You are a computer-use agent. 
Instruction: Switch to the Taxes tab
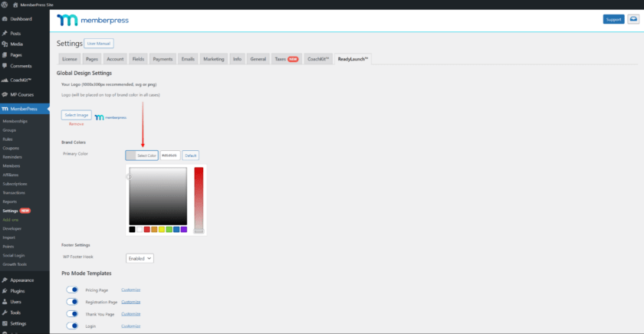click(x=286, y=59)
